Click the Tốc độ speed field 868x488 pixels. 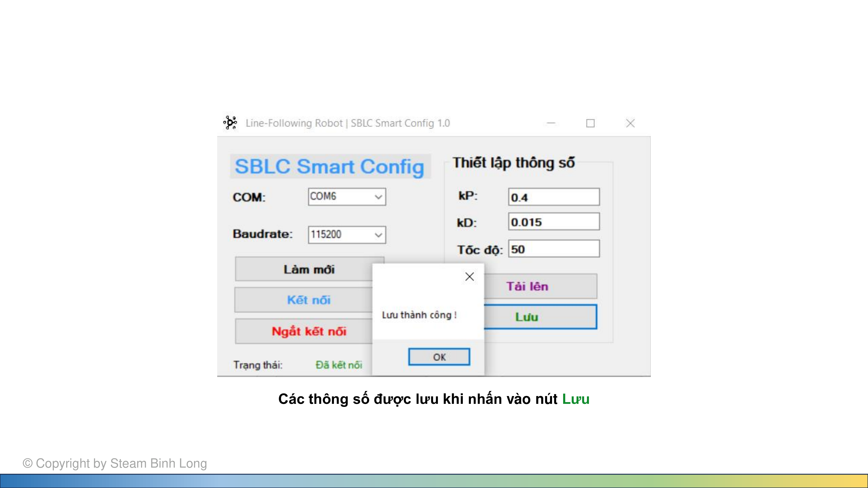tap(554, 249)
